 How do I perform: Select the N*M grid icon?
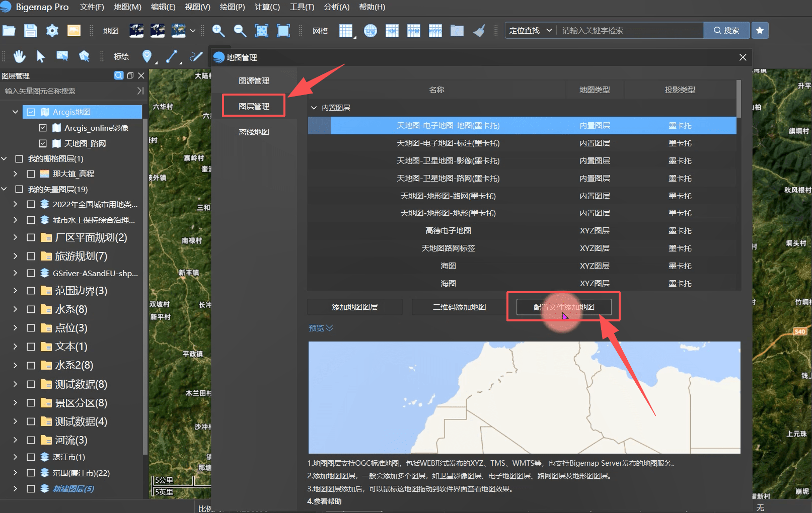(414, 31)
